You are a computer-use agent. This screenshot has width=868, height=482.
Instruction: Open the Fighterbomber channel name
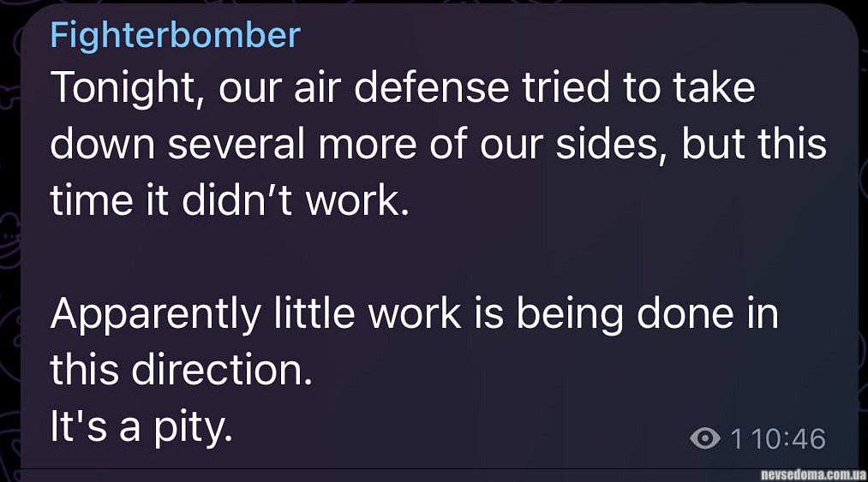point(175,35)
